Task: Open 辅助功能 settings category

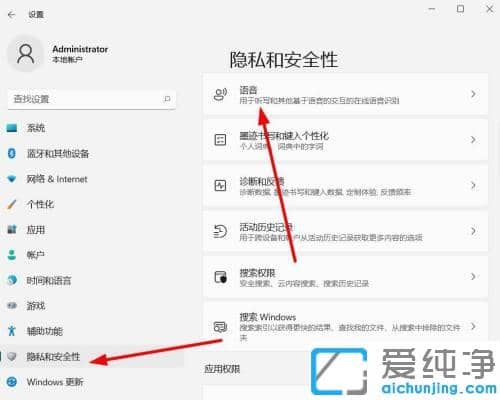Action: click(x=92, y=331)
